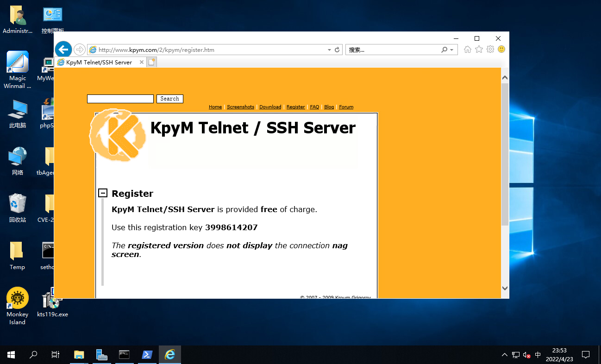Select the 网络 desktop icon

pyautogui.click(x=18, y=161)
